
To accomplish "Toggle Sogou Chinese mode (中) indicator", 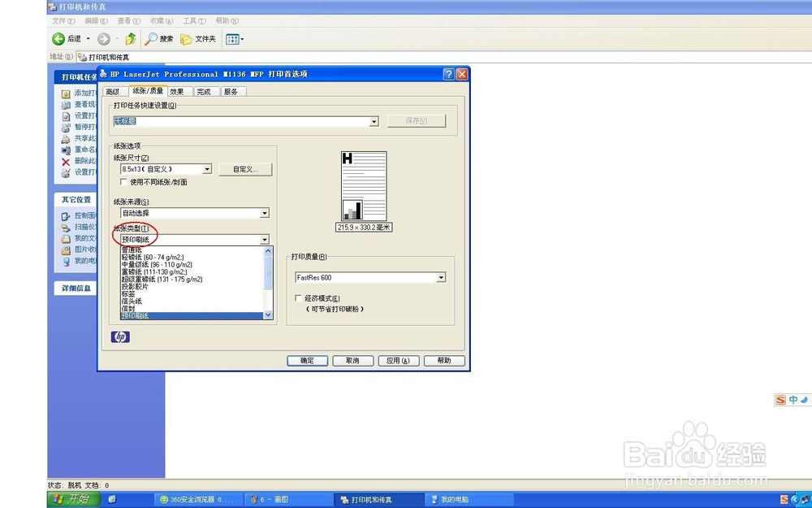I will click(793, 400).
